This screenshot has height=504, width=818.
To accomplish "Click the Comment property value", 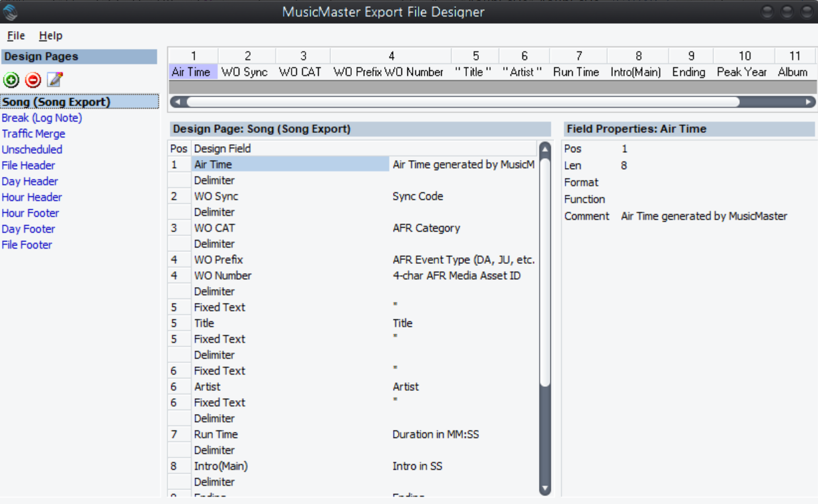I will coord(704,216).
